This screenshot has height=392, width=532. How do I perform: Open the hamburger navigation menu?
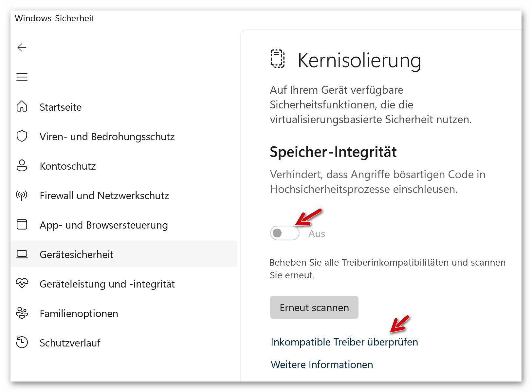pos(22,77)
